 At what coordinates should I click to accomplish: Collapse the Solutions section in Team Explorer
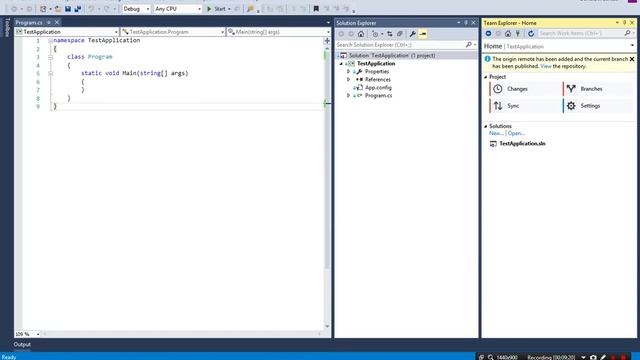click(486, 127)
